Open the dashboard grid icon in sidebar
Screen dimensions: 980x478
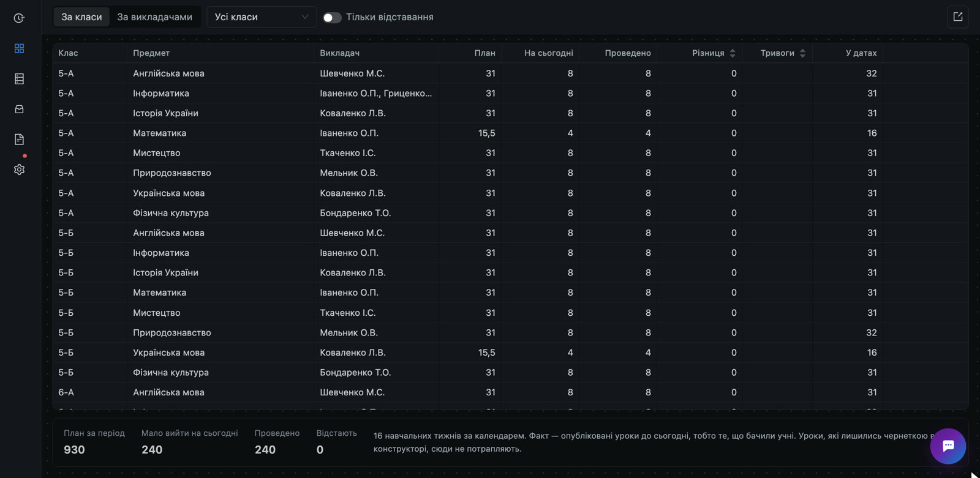19,48
